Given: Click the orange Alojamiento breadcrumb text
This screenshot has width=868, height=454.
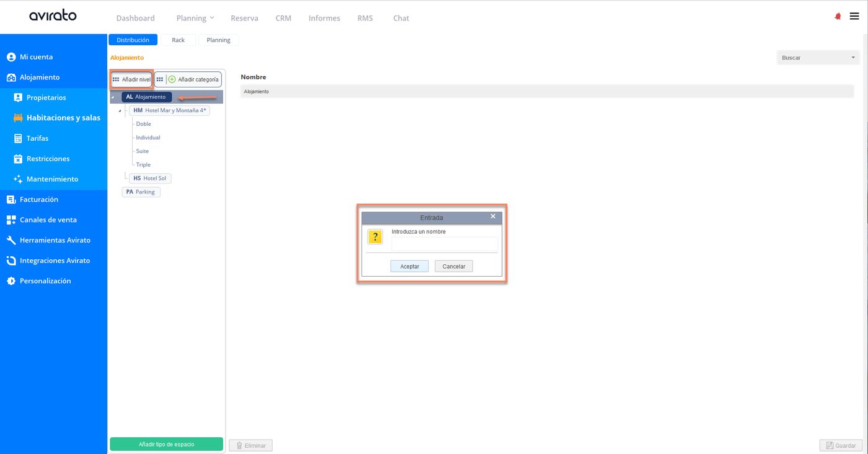Looking at the screenshot, I should (x=127, y=58).
